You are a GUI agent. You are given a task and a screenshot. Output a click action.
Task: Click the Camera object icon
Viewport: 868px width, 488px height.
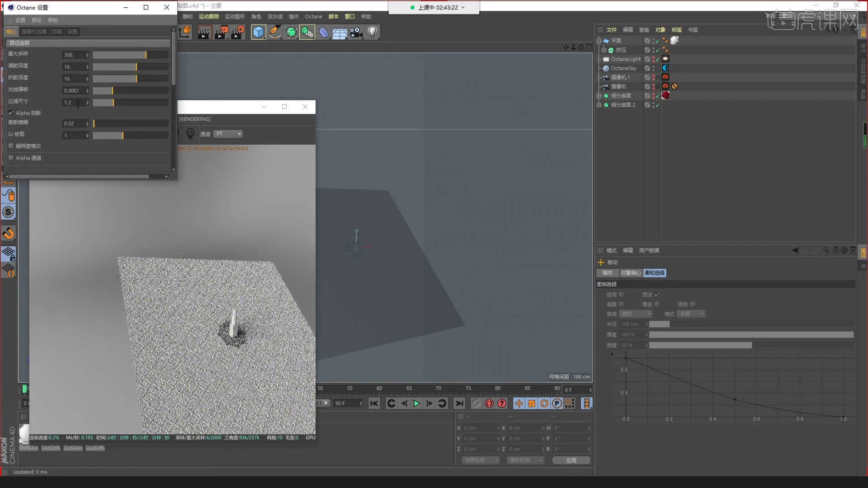(356, 33)
